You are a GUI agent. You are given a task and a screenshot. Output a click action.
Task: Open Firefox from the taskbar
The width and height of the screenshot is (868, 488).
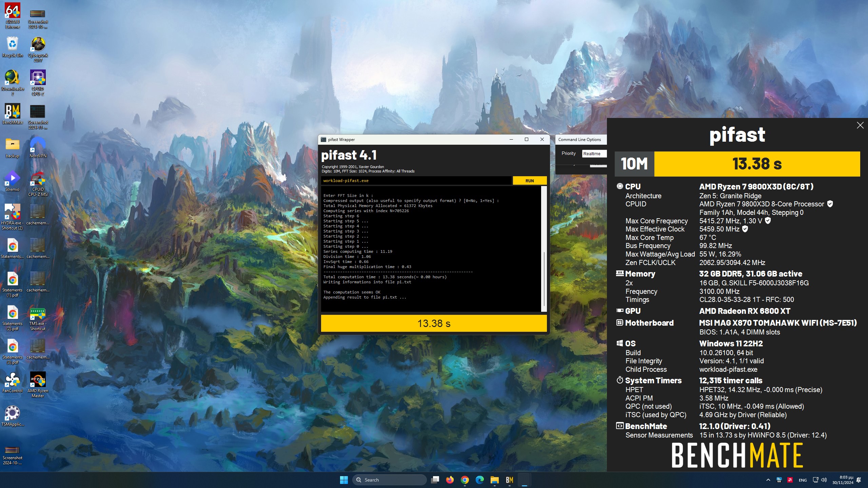pyautogui.click(x=450, y=480)
